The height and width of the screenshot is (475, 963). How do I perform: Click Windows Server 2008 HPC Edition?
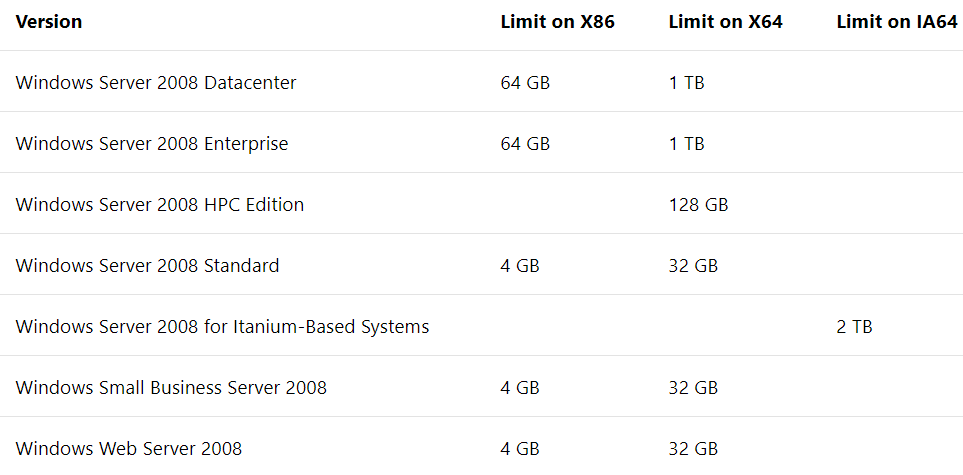(160, 205)
